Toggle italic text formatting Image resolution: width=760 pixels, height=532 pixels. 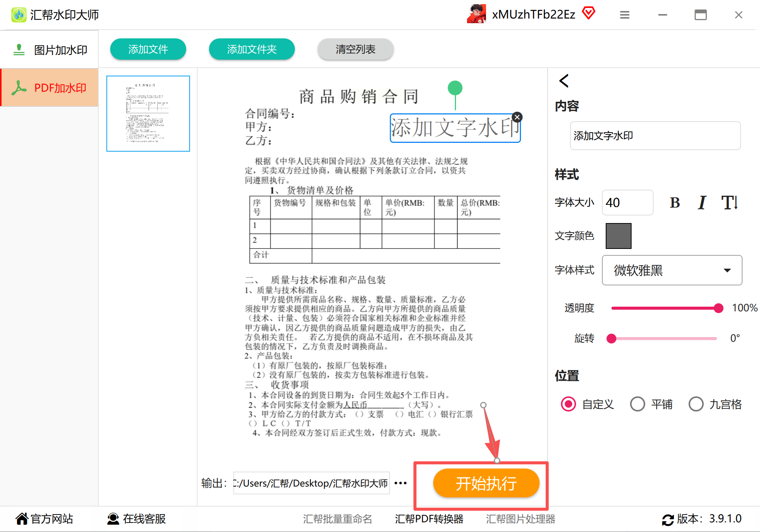[x=702, y=203]
